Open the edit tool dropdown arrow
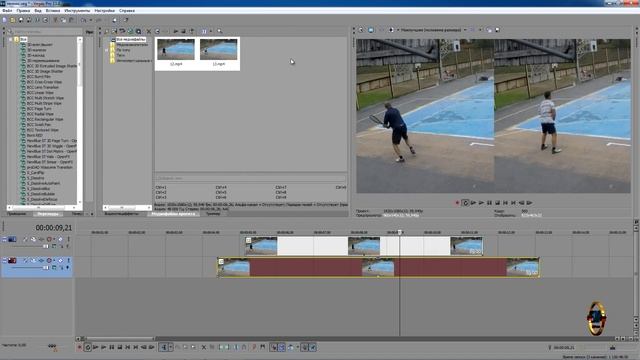 pos(171,347)
